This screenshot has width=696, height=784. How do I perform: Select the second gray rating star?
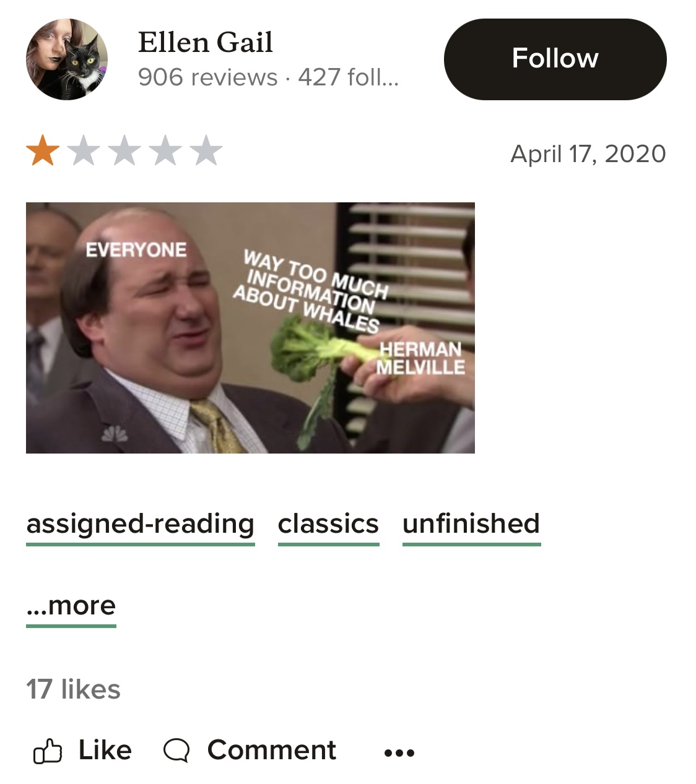(84, 152)
